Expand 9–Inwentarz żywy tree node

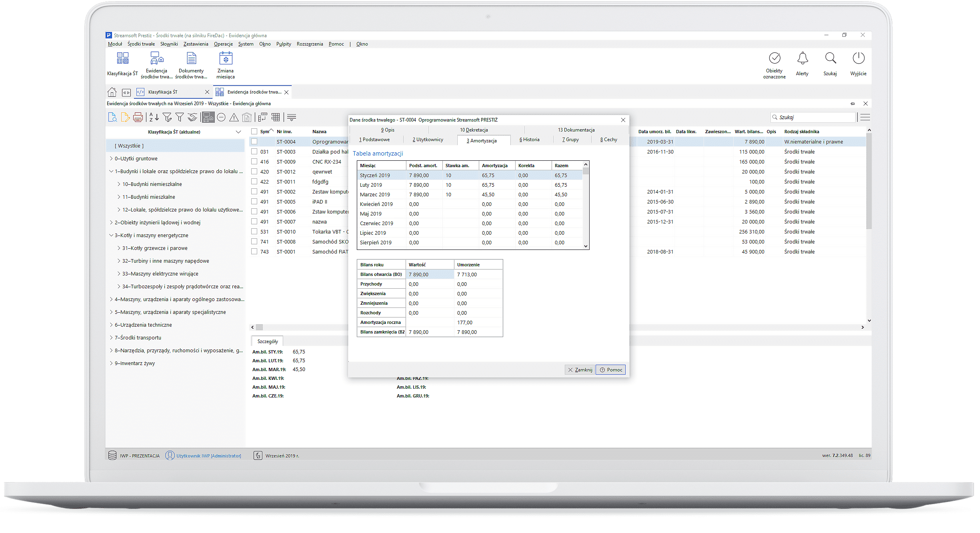coord(111,363)
